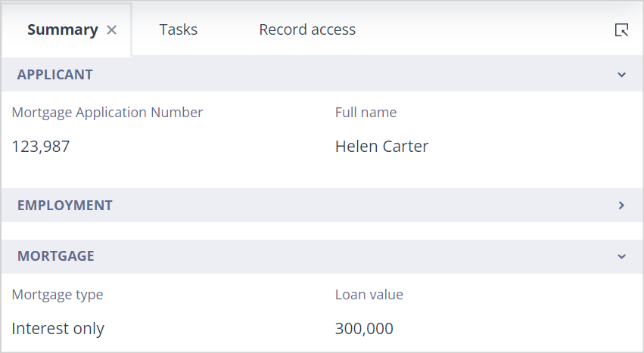
Task: Collapse the Mortgage section with its chevron
Action: coord(621,256)
